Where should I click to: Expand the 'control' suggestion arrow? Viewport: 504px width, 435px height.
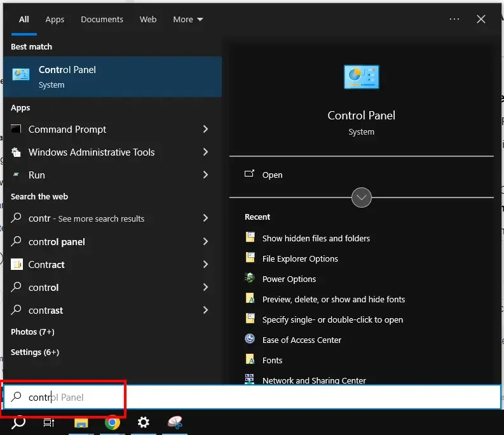click(206, 287)
